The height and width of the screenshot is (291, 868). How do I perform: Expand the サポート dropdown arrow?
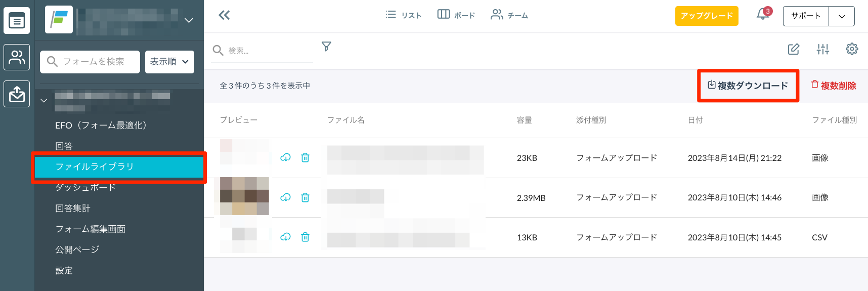(x=842, y=16)
